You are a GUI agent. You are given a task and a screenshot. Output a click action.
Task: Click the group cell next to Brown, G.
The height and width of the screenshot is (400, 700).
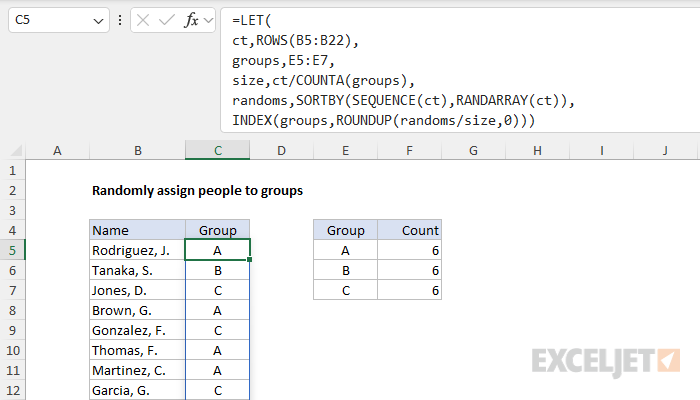click(217, 310)
